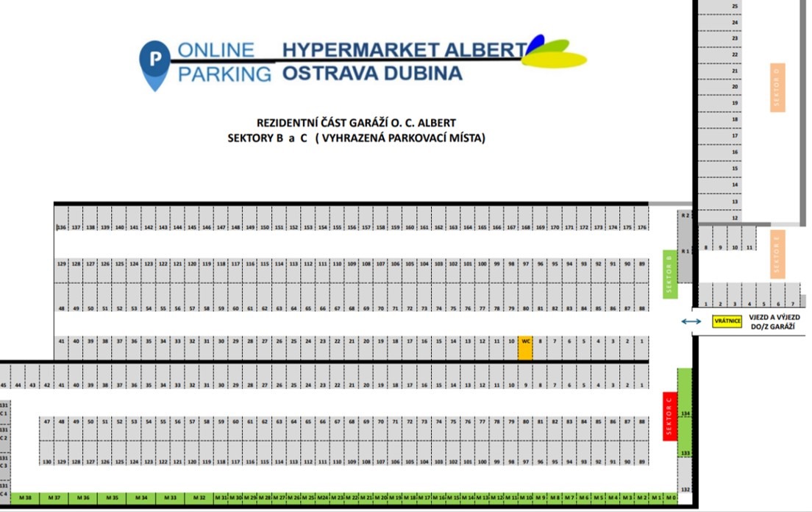This screenshot has height=512, width=812.
Task: Select spot 20 in Sektor D
Action: pos(720,87)
